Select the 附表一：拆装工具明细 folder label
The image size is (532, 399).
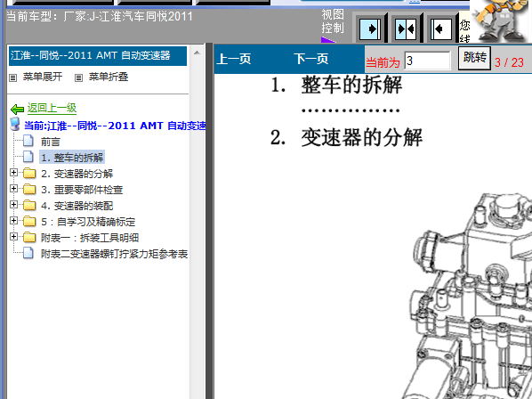(90, 238)
